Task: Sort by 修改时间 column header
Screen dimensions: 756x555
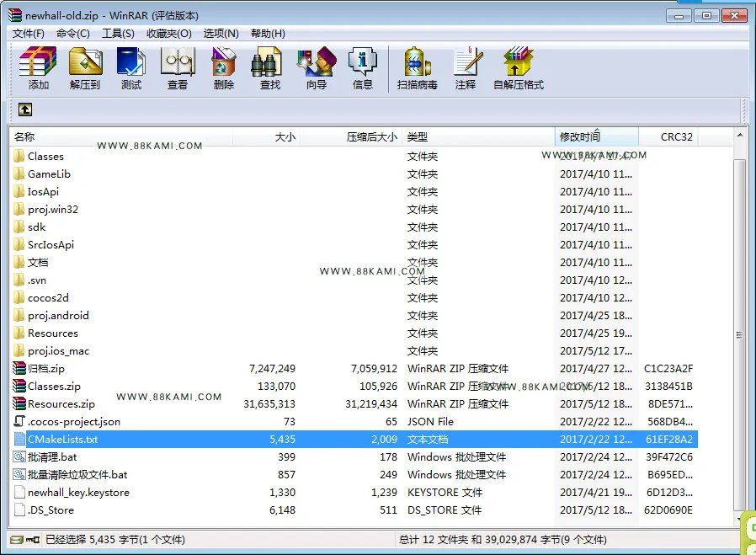Action: point(596,137)
